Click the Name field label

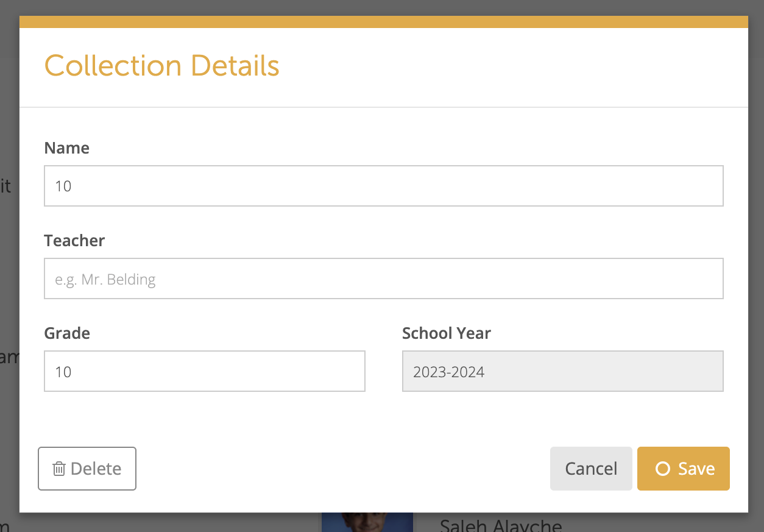[x=67, y=148]
